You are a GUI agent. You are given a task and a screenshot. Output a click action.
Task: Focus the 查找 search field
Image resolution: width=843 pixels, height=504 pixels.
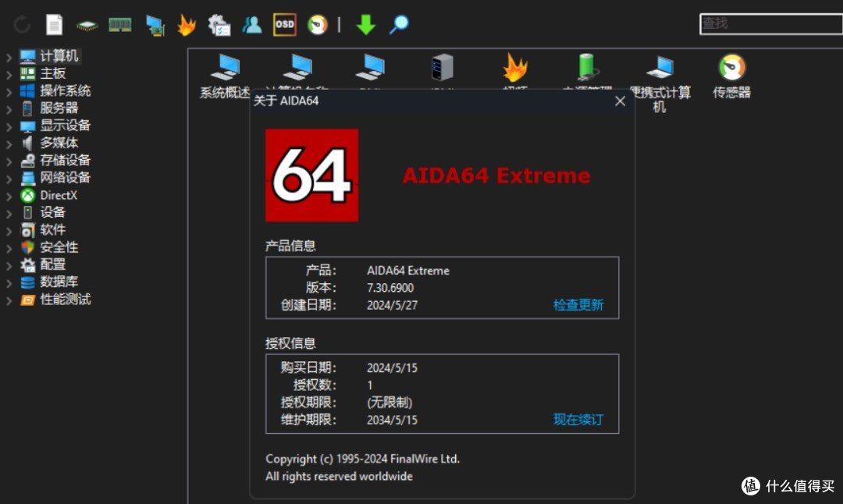771,23
